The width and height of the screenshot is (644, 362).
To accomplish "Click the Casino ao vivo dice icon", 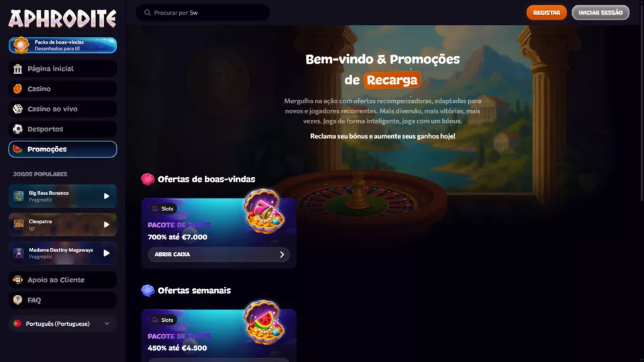I will click(17, 109).
